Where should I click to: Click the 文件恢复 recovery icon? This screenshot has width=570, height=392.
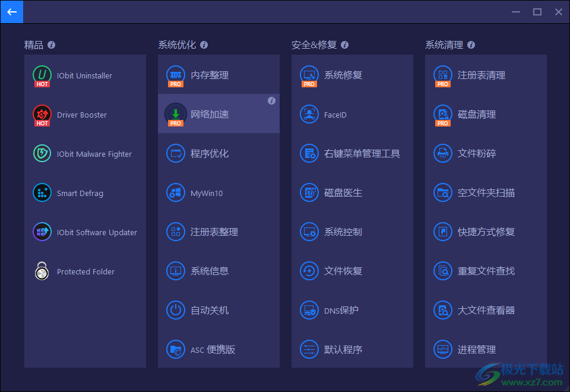[x=309, y=271]
